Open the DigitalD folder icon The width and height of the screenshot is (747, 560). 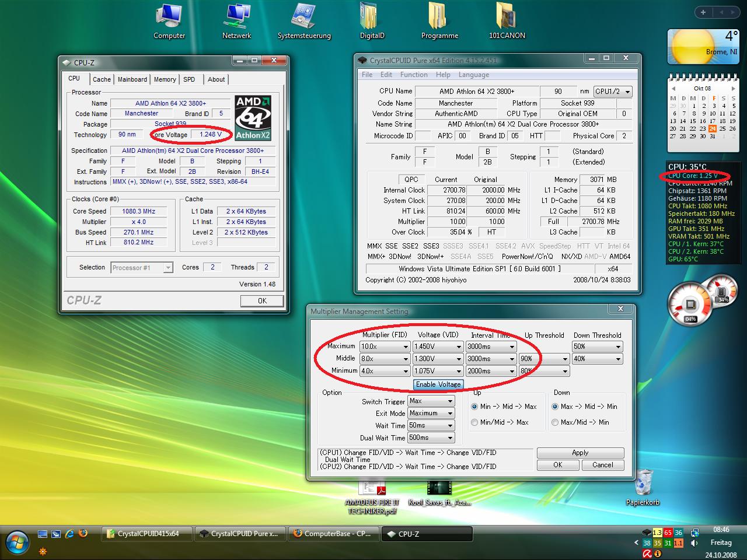[x=372, y=22]
